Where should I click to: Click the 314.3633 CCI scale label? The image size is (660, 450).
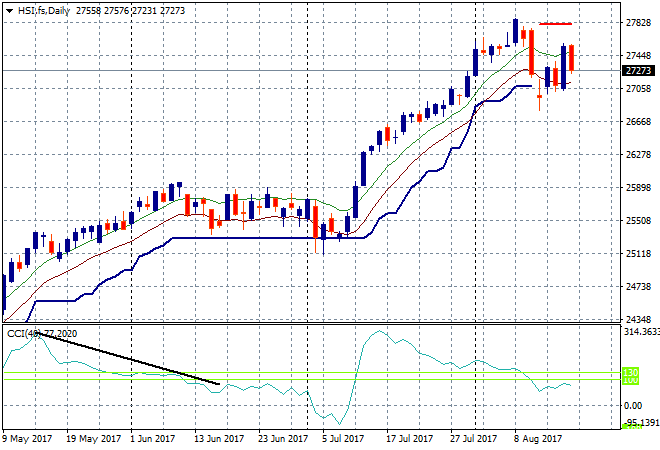pyautogui.click(x=640, y=331)
